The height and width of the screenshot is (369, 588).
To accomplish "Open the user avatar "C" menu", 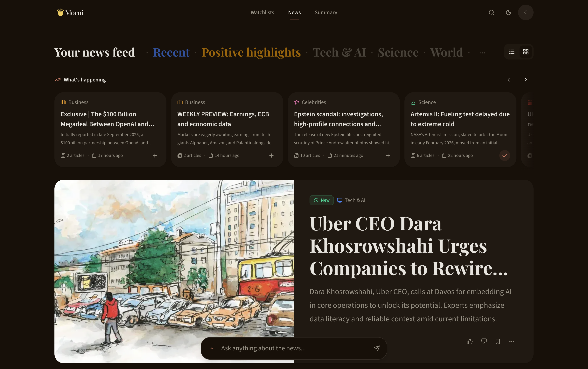I will point(526,12).
